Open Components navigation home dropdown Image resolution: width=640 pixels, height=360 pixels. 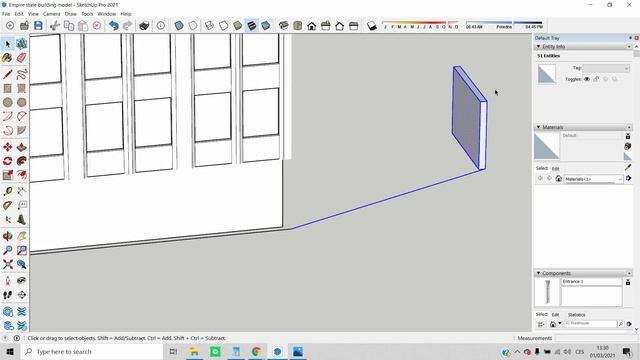[560, 324]
